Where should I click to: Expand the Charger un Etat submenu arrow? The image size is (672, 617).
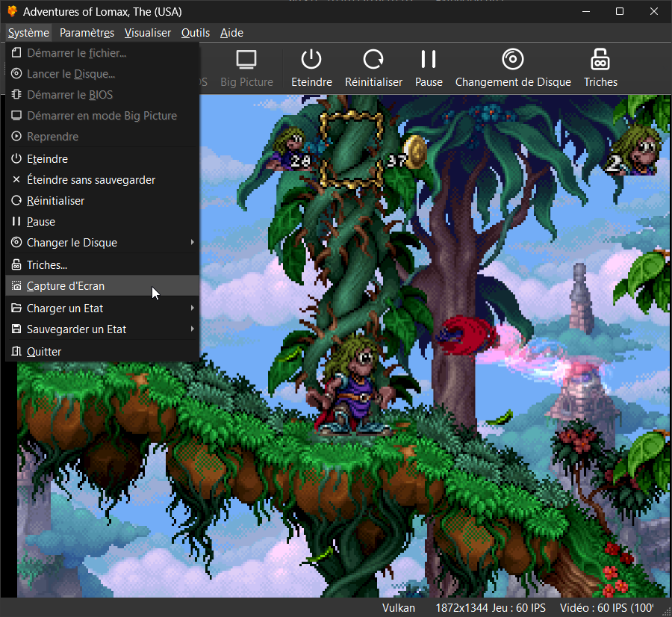193,308
